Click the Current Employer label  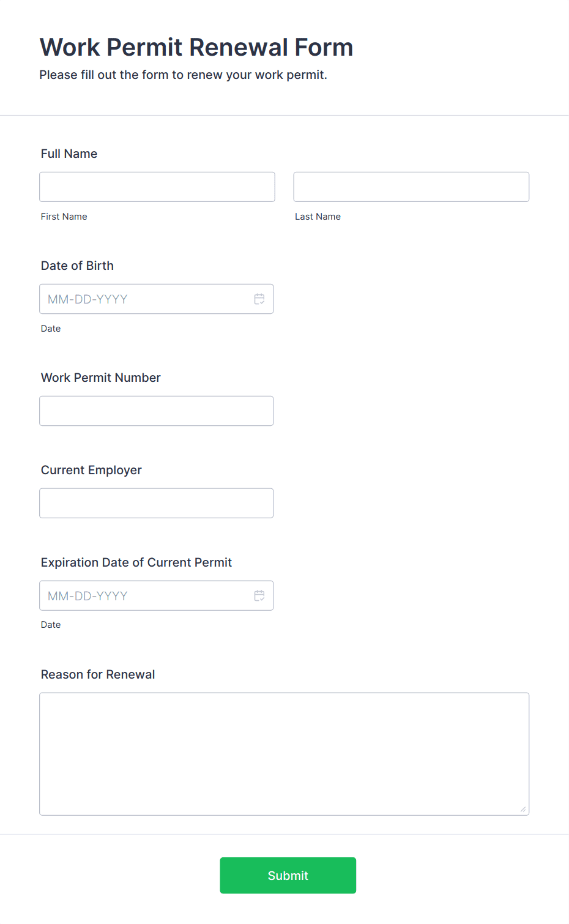(91, 470)
